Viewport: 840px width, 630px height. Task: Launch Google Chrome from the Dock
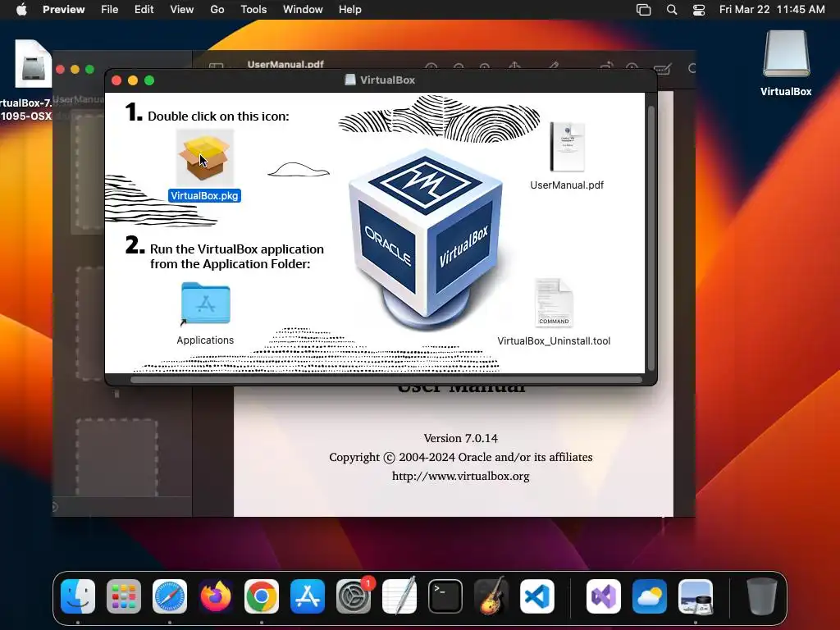(262, 596)
